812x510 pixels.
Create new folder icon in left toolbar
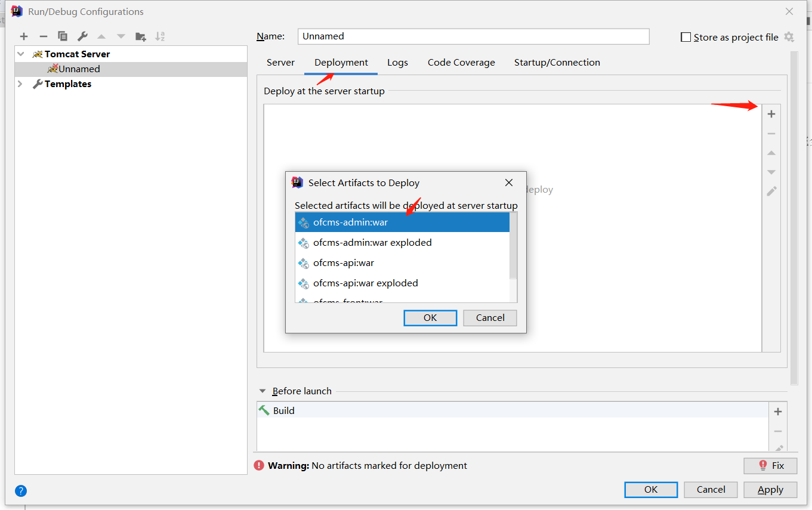point(141,36)
